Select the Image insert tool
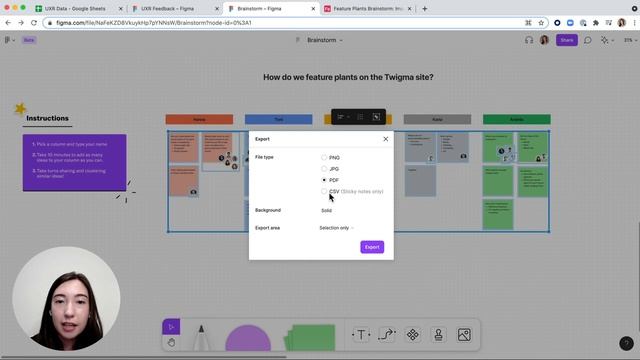Screen dimensions: 640x360 coord(464,335)
